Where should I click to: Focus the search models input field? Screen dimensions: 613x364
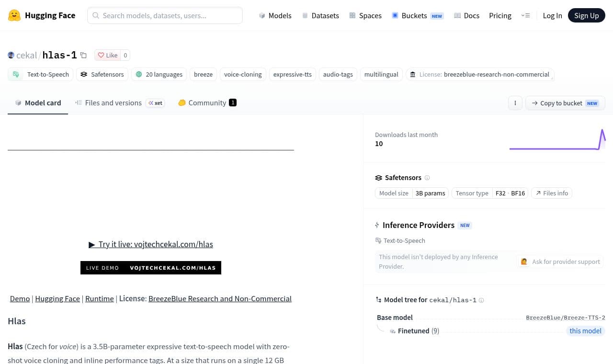165,15
